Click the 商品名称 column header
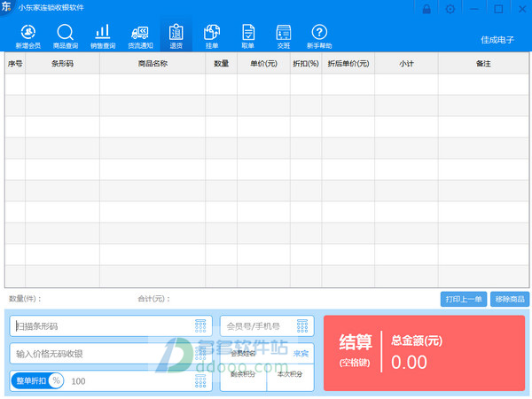The image size is (532, 399). pyautogui.click(x=153, y=64)
